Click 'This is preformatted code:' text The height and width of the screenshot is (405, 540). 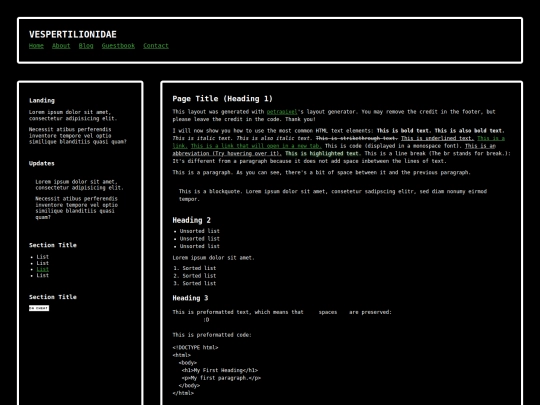pyautogui.click(x=212, y=335)
